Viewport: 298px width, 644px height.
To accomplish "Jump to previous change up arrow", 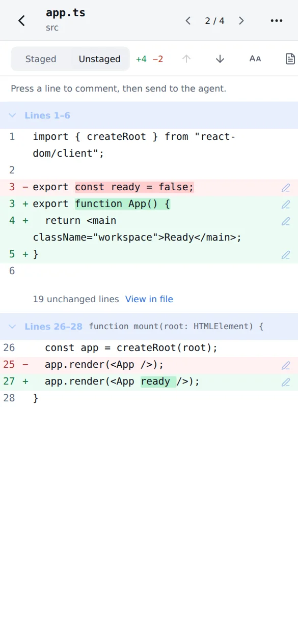I will click(186, 59).
